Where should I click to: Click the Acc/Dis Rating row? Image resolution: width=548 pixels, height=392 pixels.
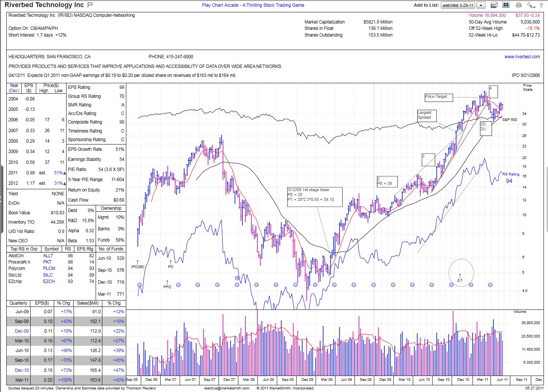click(x=96, y=113)
